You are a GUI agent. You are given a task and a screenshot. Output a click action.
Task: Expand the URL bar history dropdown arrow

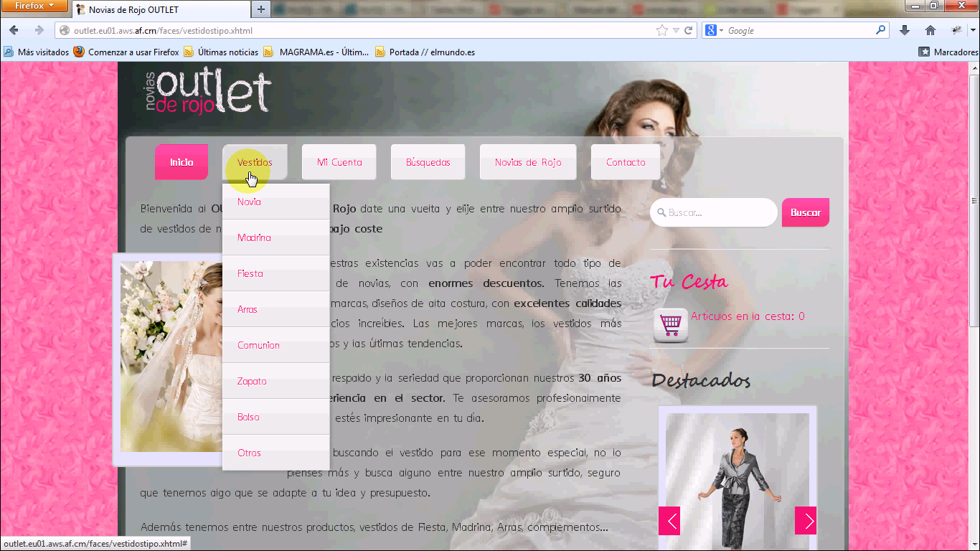click(676, 31)
